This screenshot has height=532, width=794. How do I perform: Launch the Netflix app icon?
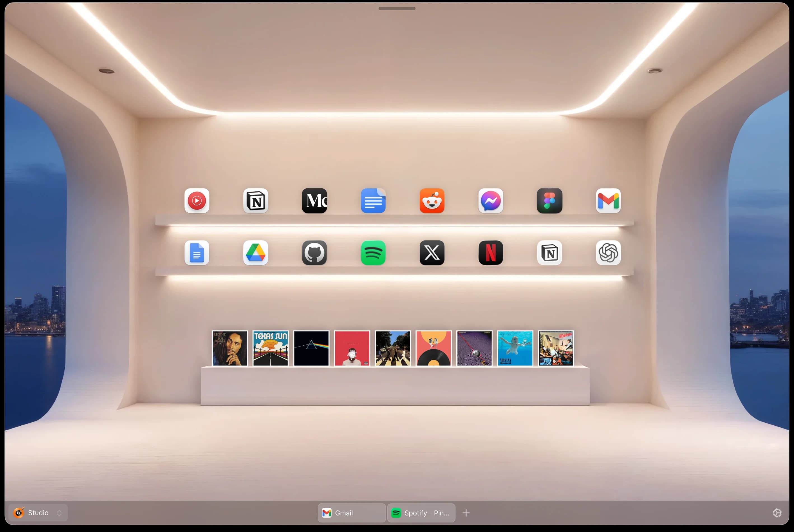pyautogui.click(x=491, y=253)
